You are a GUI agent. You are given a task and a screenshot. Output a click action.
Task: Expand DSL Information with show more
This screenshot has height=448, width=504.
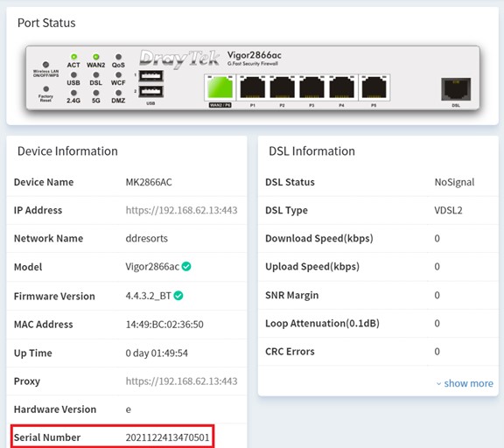[465, 383]
